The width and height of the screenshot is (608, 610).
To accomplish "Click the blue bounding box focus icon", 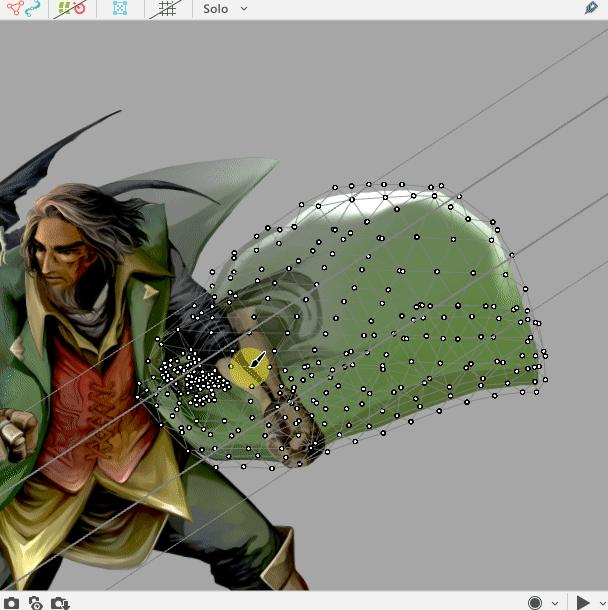I will [x=120, y=8].
